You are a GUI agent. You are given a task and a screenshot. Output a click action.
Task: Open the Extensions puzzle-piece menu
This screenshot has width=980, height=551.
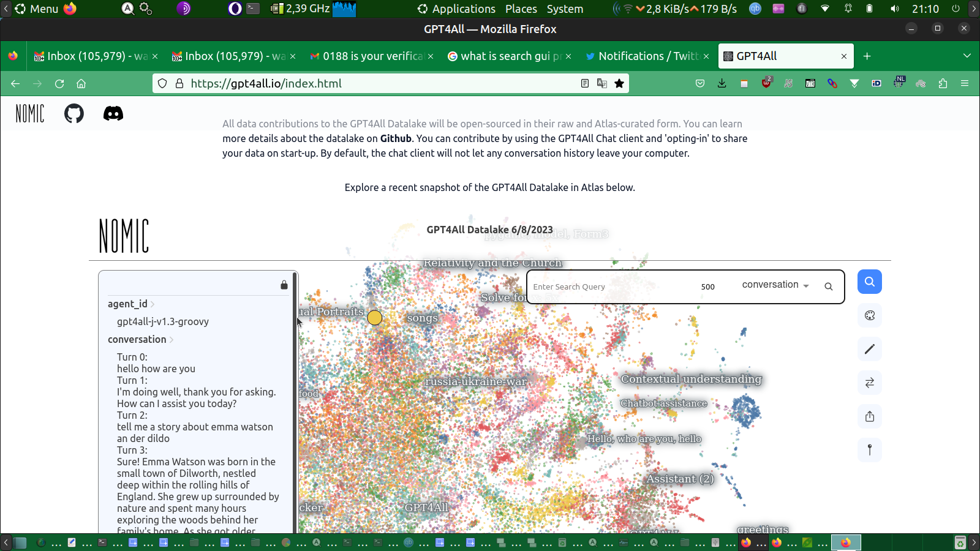pos(943,83)
